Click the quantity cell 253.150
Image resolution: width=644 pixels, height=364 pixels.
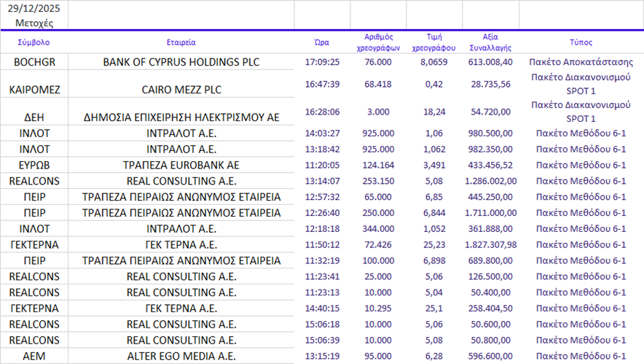pos(378,181)
